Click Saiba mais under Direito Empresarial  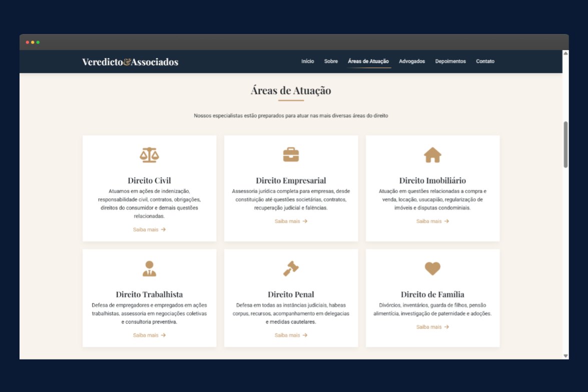pos(291,221)
